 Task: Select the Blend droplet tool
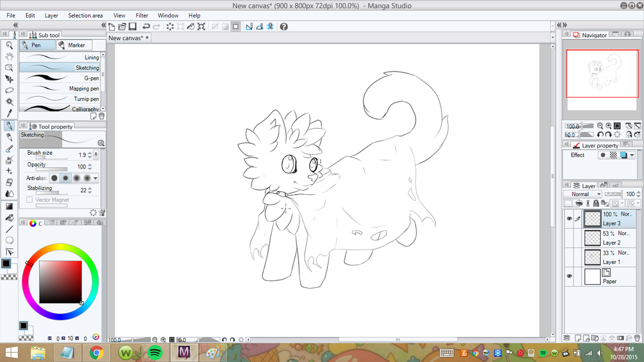point(9,194)
